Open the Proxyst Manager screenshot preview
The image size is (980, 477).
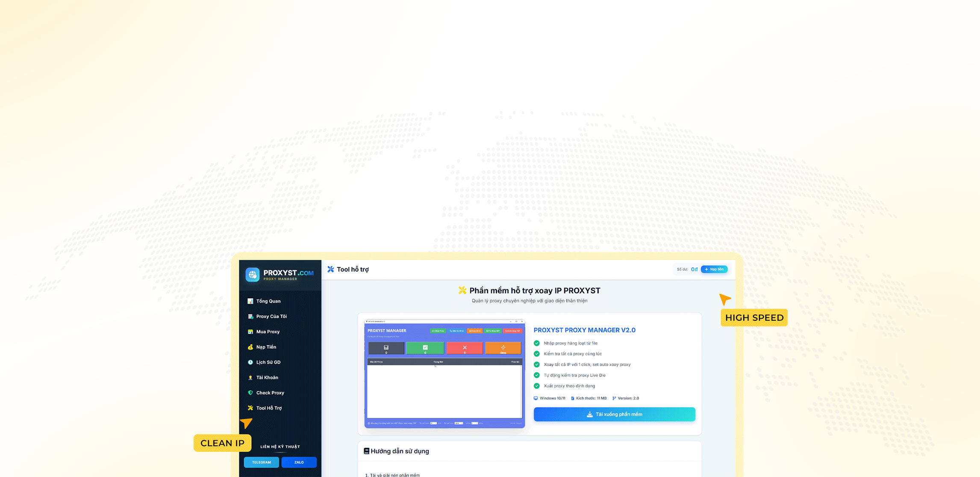444,374
